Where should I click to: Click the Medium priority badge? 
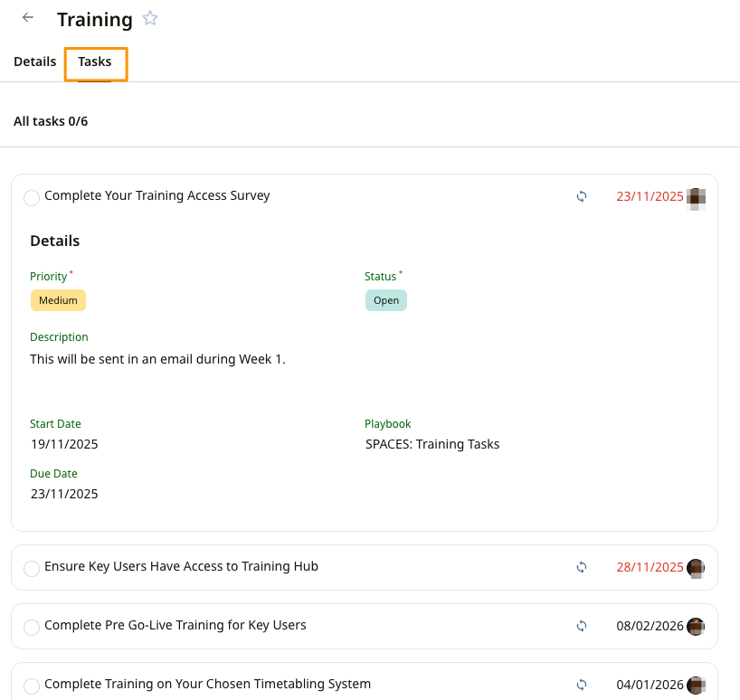58,300
